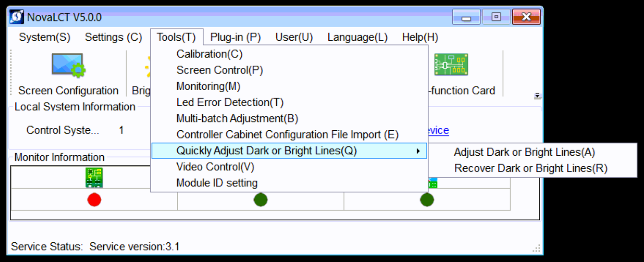Select Calibration(C) from Tools menu
Screen dimensions: 644x262
(209, 54)
